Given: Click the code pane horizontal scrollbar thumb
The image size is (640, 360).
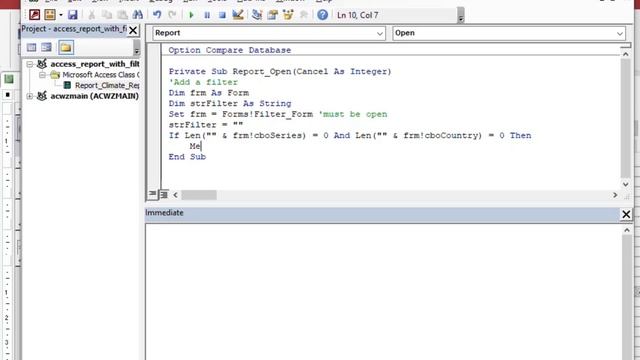Looking at the screenshot, I should 199,195.
